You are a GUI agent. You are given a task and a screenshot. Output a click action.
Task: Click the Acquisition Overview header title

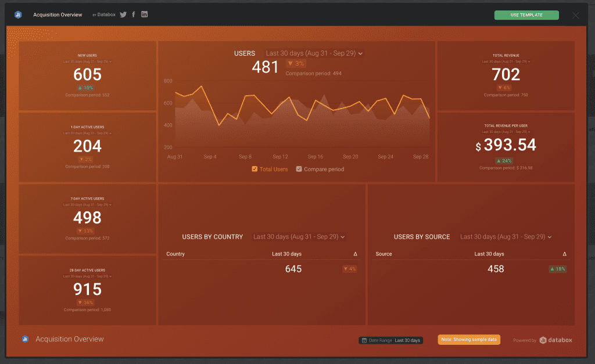[58, 15]
